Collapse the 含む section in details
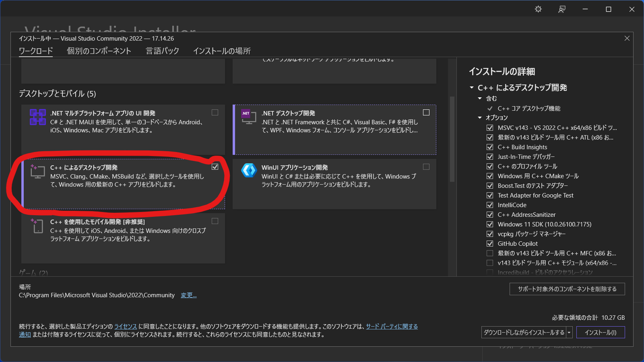The width and height of the screenshot is (644, 362). [480, 99]
